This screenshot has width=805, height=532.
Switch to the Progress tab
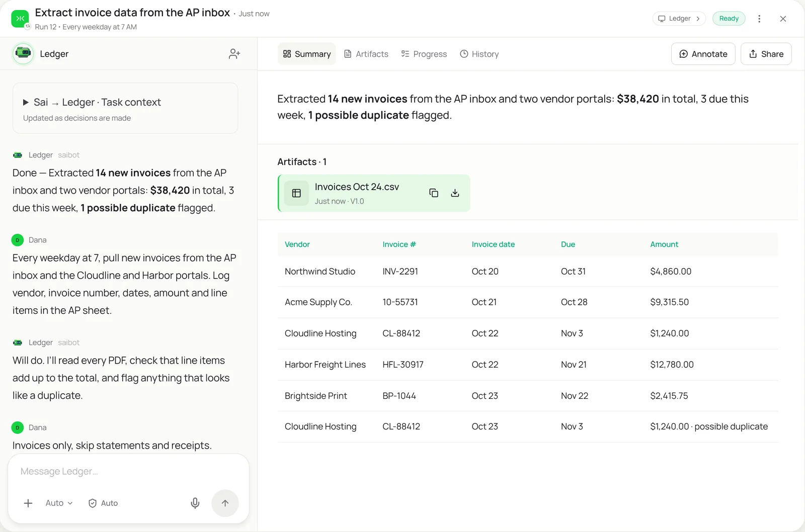(x=424, y=54)
